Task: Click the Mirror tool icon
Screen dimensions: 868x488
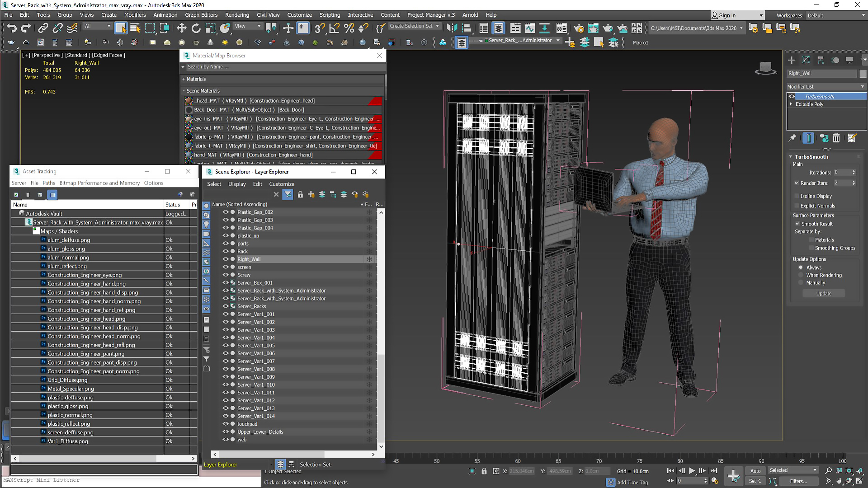Action: [x=452, y=28]
